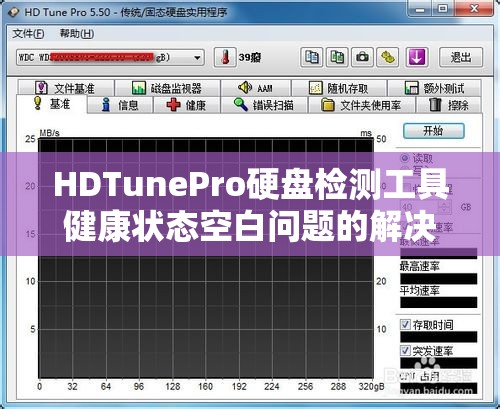The height and width of the screenshot is (409, 500).
Task: Click the 平均速率 value field
Action: [x=439, y=303]
